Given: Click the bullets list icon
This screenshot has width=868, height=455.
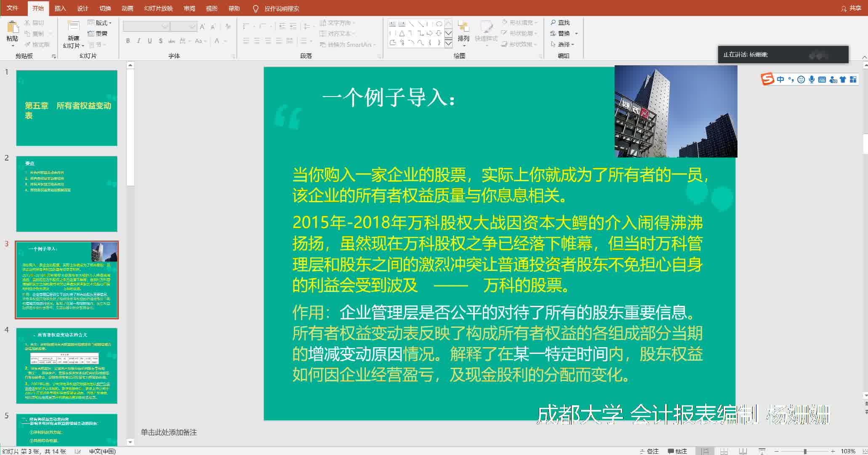Looking at the screenshot, I should [246, 27].
